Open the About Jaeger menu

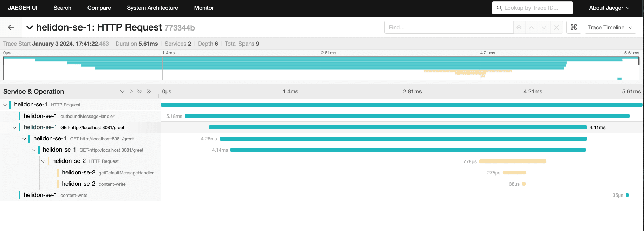point(609,8)
